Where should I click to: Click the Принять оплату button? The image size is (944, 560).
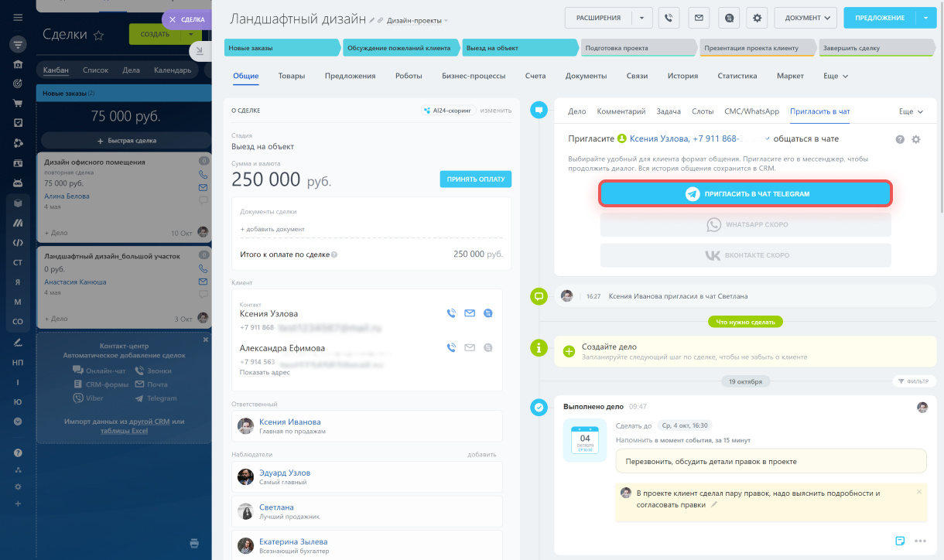point(475,179)
